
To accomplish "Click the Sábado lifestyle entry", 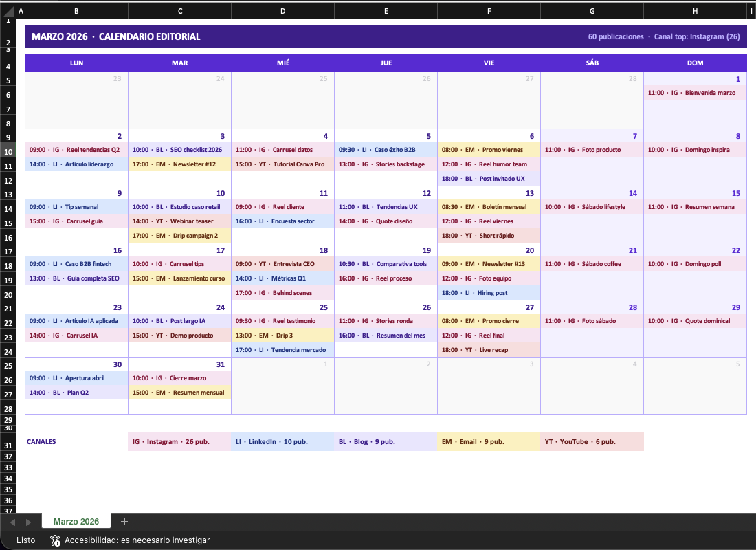I will (x=592, y=206).
